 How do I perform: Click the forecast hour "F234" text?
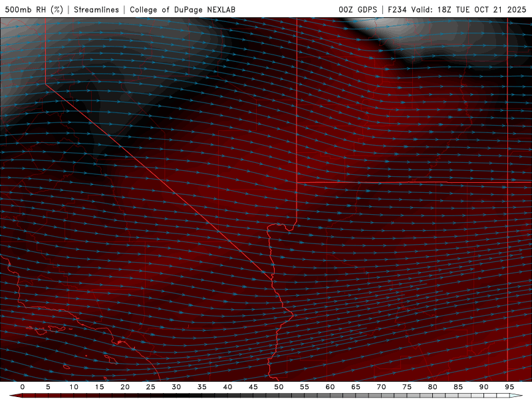397,9
